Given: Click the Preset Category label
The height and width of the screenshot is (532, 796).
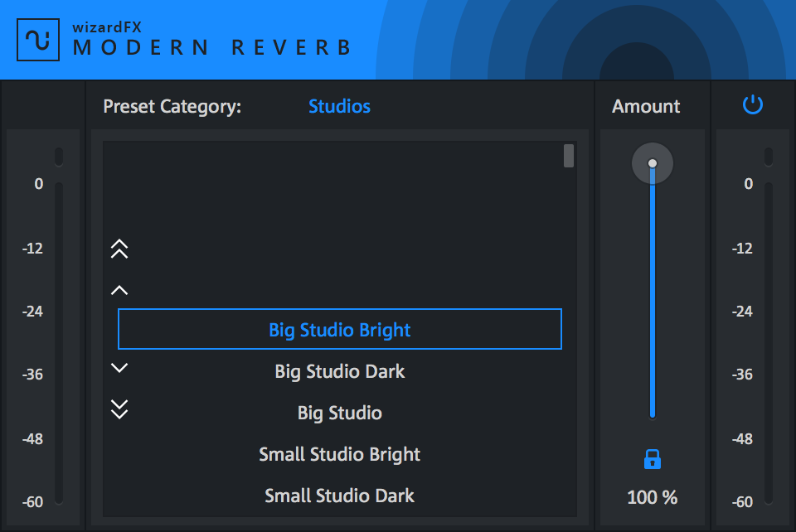Looking at the screenshot, I should click(172, 106).
